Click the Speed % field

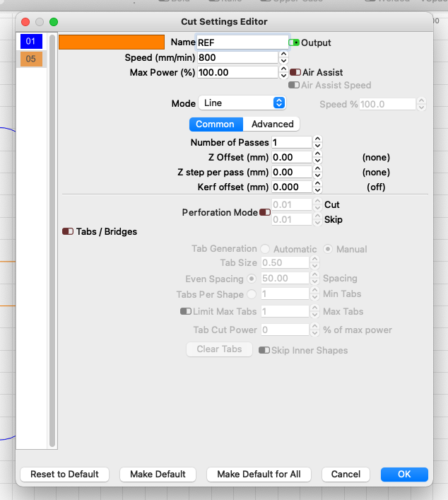coord(387,104)
